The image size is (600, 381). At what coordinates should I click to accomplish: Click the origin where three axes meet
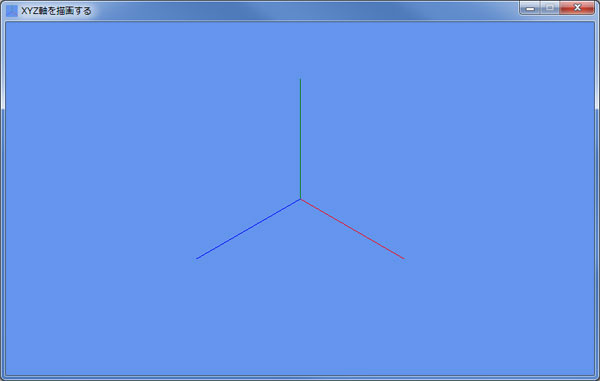pos(301,199)
